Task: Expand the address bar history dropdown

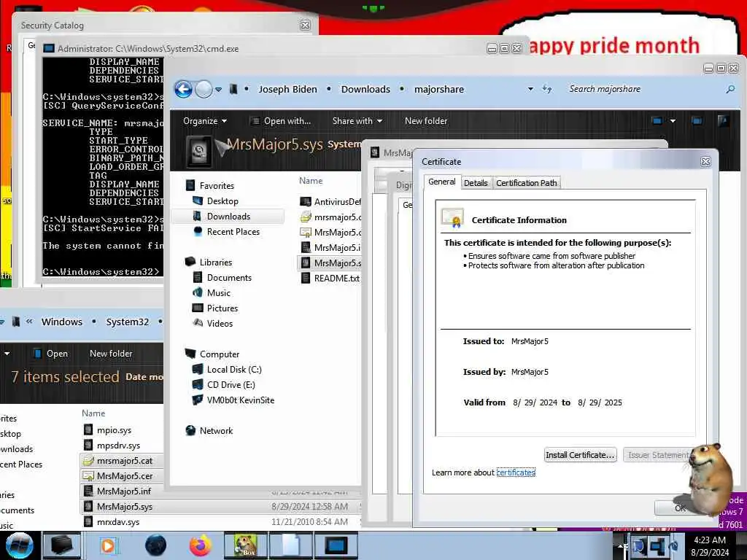Action: point(530,89)
